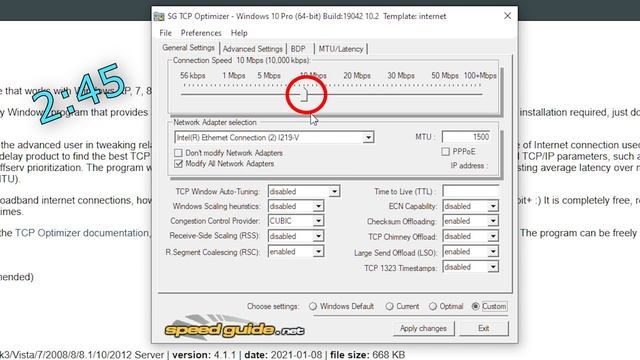Click the SG TCP Optimizer title bar icon
Viewport: 640px width, 360px height.
159,16
